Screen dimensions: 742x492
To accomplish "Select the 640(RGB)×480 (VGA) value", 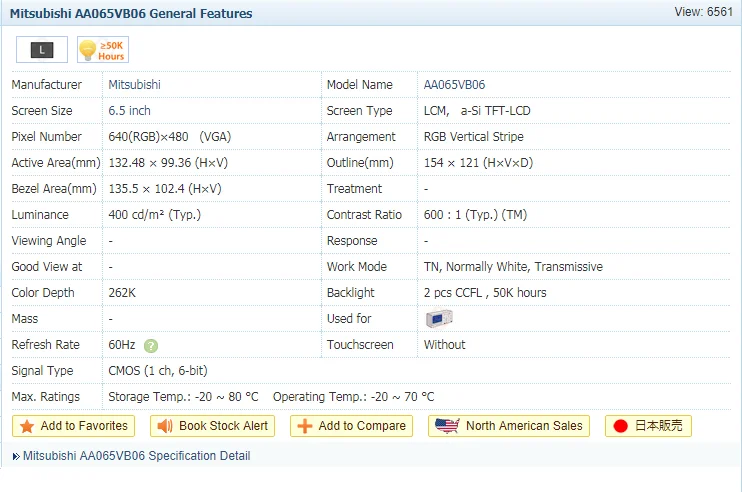I will (x=169, y=137).
